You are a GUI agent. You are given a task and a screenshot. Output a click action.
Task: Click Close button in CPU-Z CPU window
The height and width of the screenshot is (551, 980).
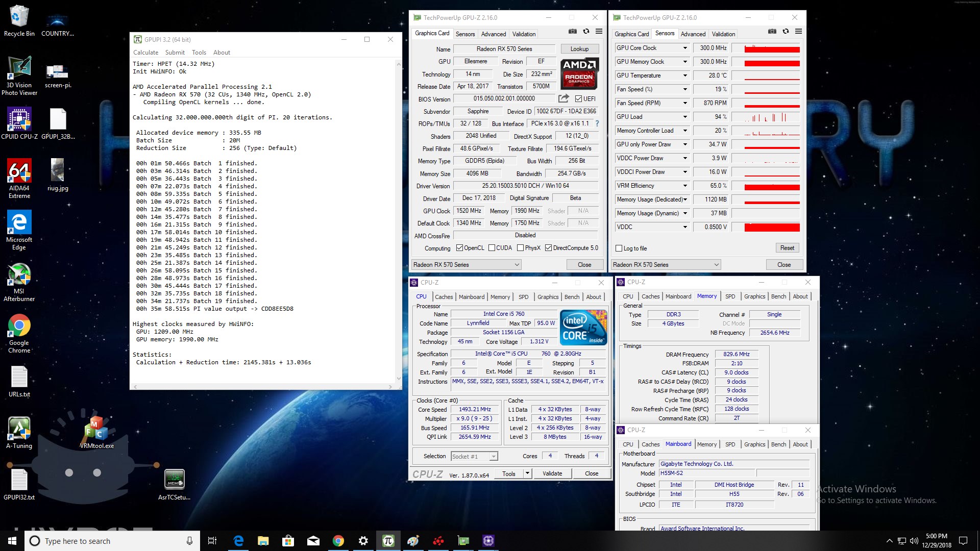click(592, 473)
